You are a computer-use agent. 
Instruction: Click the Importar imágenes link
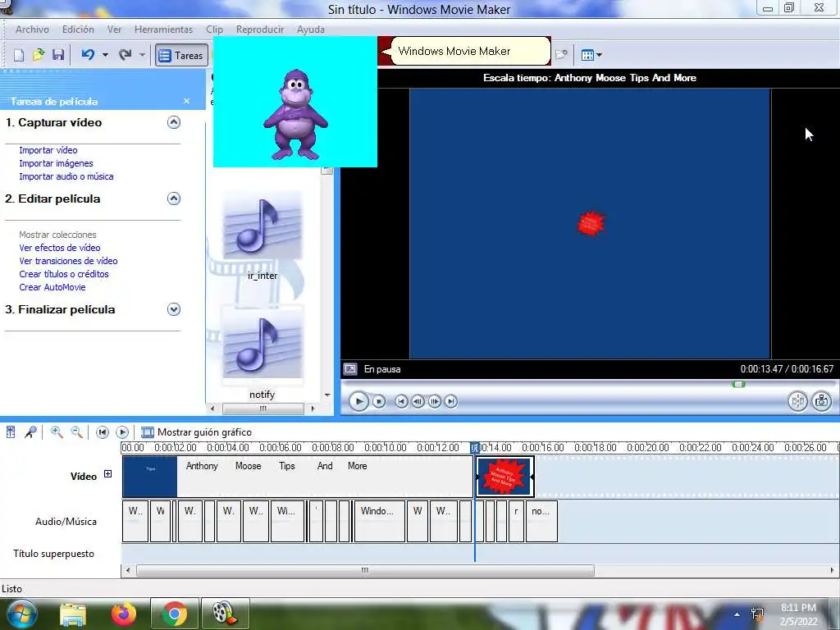click(57, 163)
